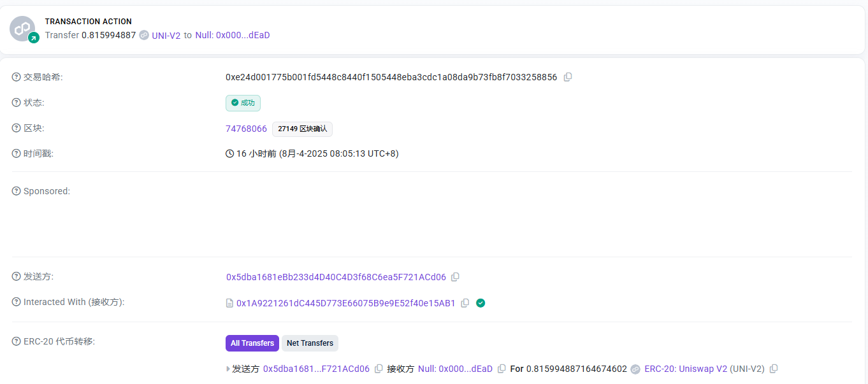Click the help icon beside Sponsored
Screen dimensions: 868x384
click(17, 191)
